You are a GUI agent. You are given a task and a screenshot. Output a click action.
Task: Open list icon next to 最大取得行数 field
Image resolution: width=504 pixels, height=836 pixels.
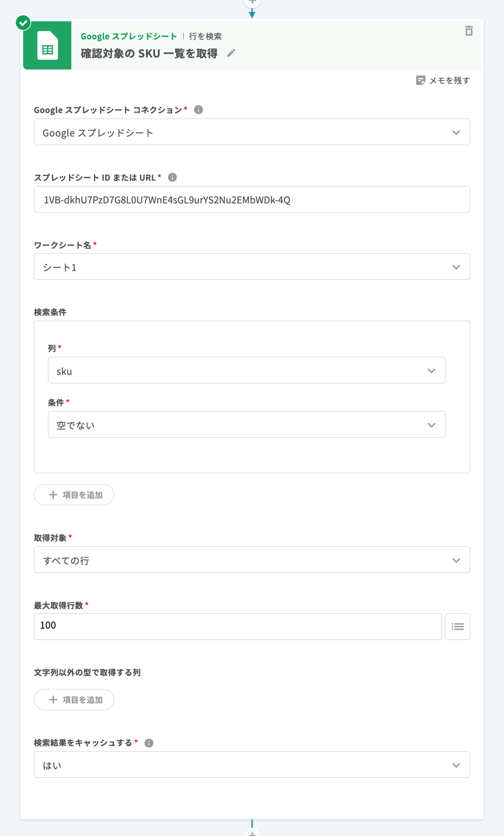[x=457, y=626]
